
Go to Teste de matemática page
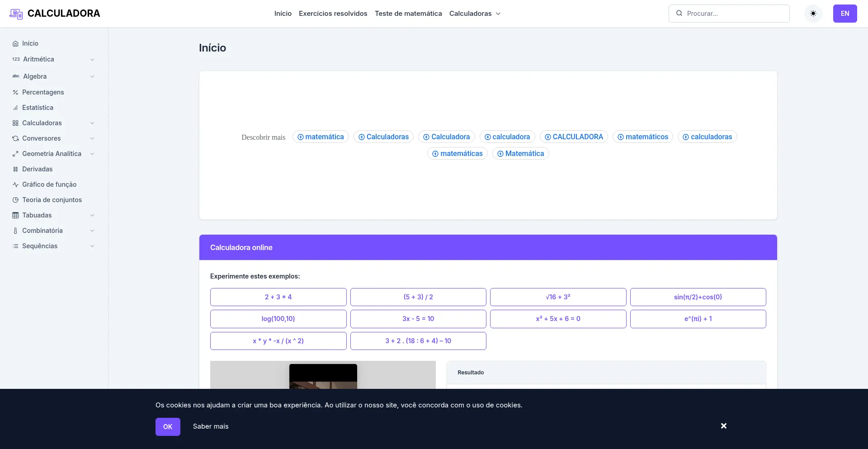click(408, 14)
